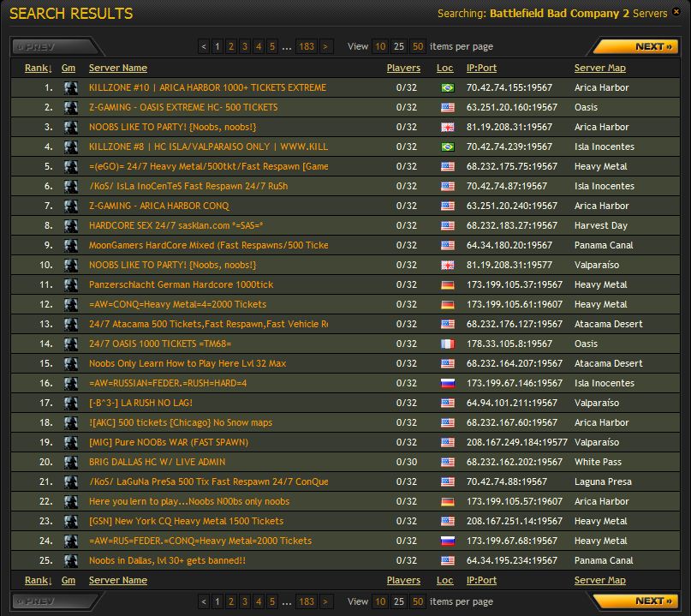
Task: View 50 items per page at top
Action: pyautogui.click(x=418, y=47)
